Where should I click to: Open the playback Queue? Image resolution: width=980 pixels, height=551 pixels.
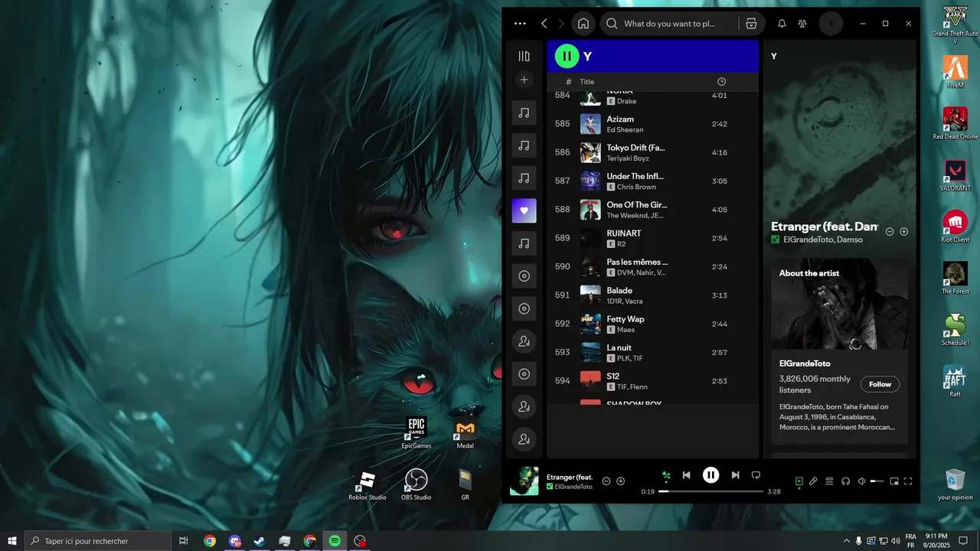pos(829,481)
